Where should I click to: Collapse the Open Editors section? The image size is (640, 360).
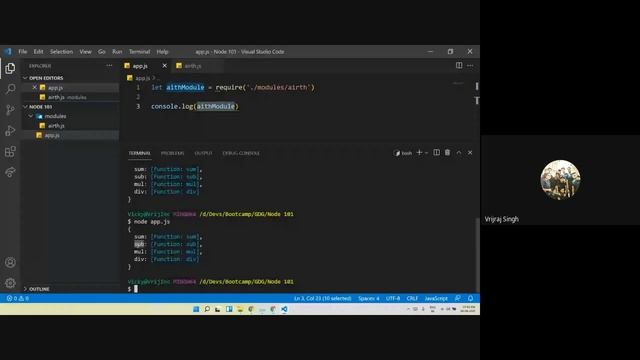(x=25, y=78)
